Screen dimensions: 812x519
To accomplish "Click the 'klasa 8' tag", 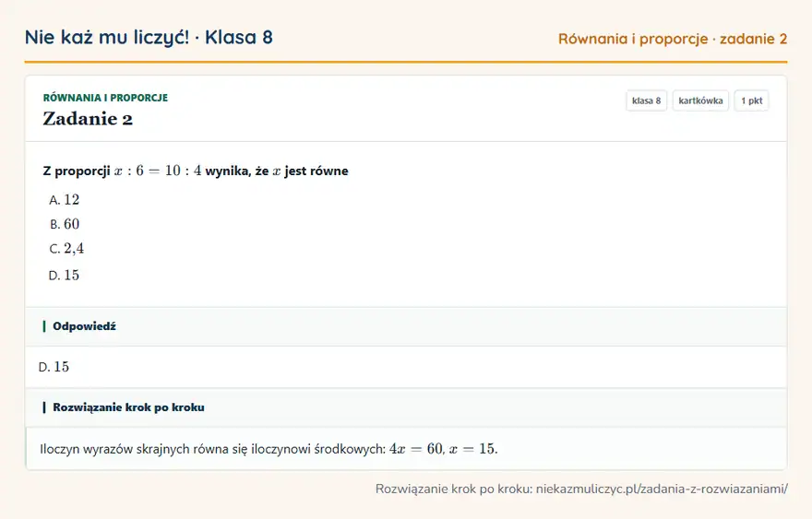I will click(x=646, y=100).
